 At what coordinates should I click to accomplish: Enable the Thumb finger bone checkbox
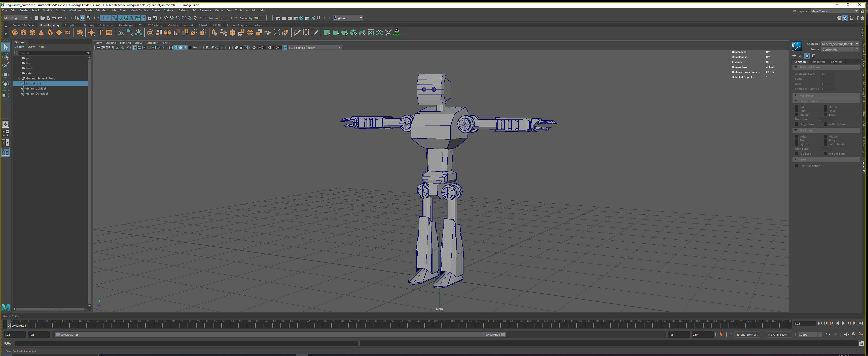coord(797,115)
